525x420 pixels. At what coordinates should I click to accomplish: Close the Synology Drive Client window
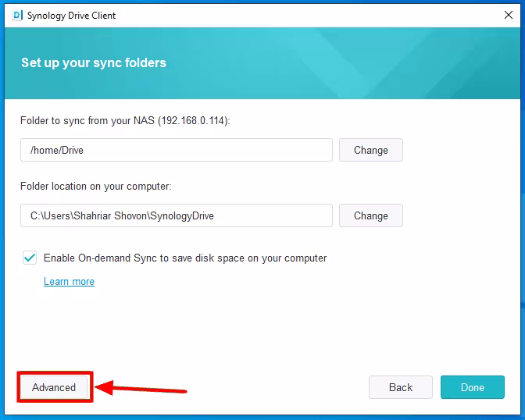tap(509, 15)
